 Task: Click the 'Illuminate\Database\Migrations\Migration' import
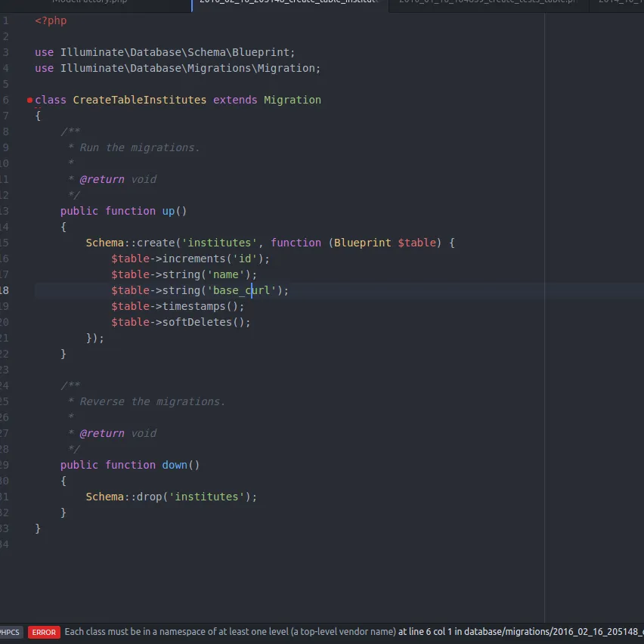tap(187, 68)
